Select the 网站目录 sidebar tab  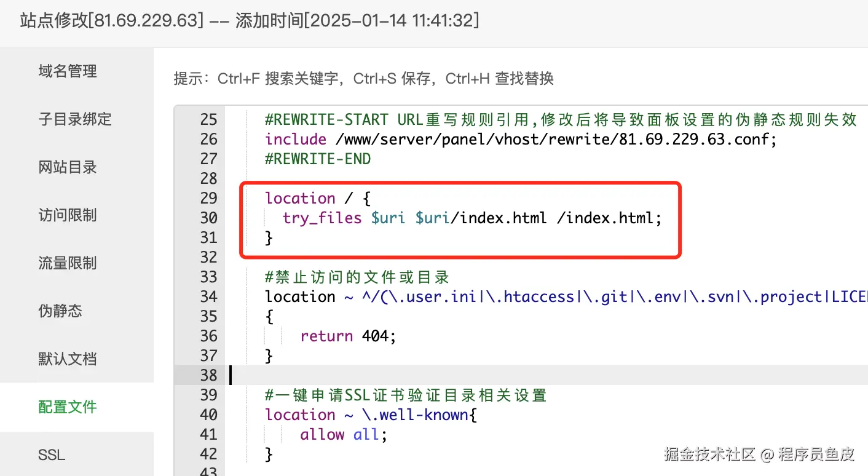point(68,167)
